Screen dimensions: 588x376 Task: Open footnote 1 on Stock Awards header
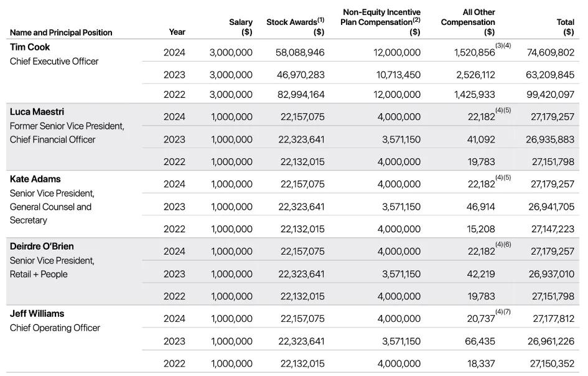click(x=321, y=19)
